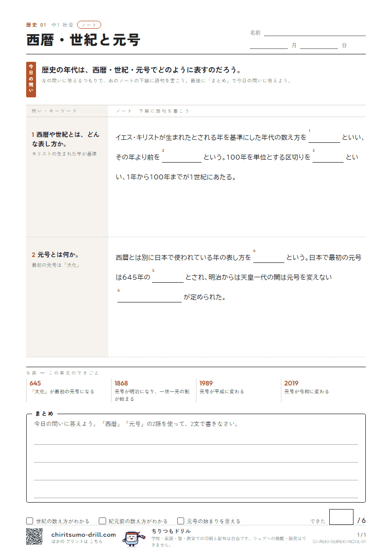This screenshot has height=555, width=392.
Task: Check the 紀元前の数え方がわかる checkbox
Action: pyautogui.click(x=103, y=521)
